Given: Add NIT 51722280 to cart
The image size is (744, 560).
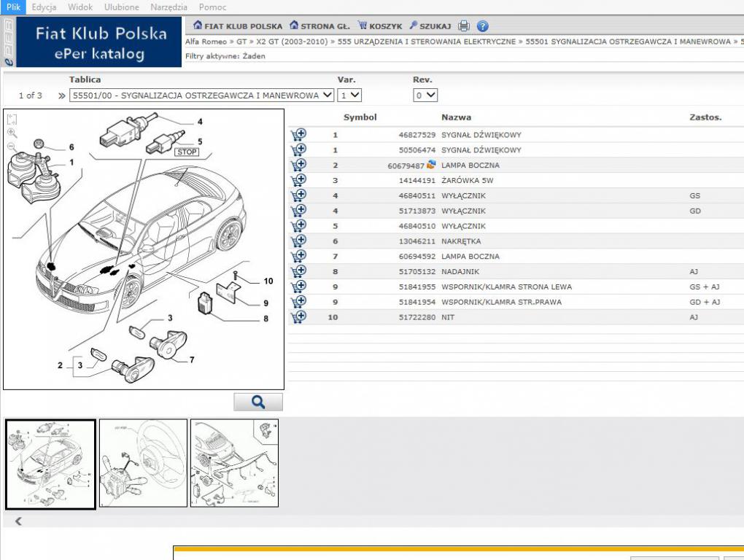Looking at the screenshot, I should [298, 316].
